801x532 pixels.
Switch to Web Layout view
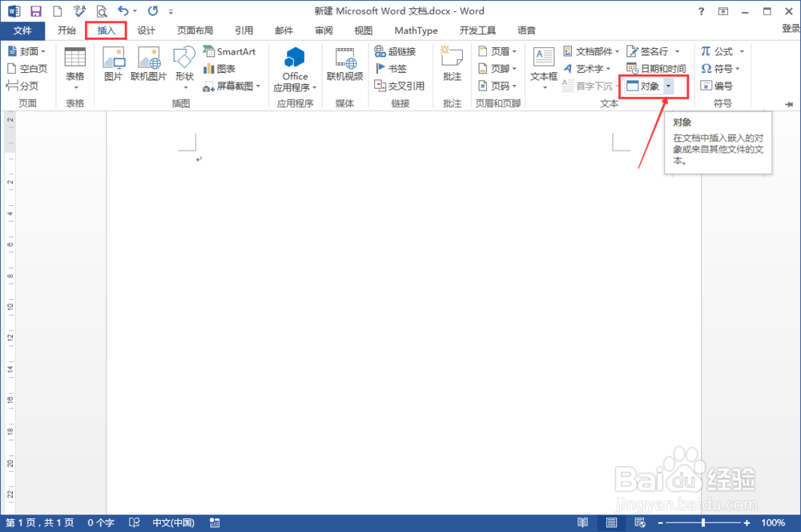tap(639, 523)
